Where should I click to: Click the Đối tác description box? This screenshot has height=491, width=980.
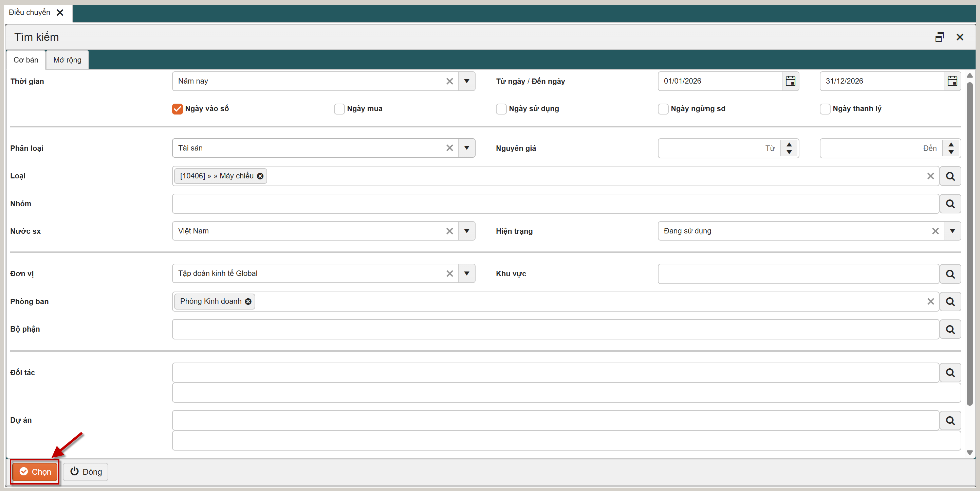point(567,393)
